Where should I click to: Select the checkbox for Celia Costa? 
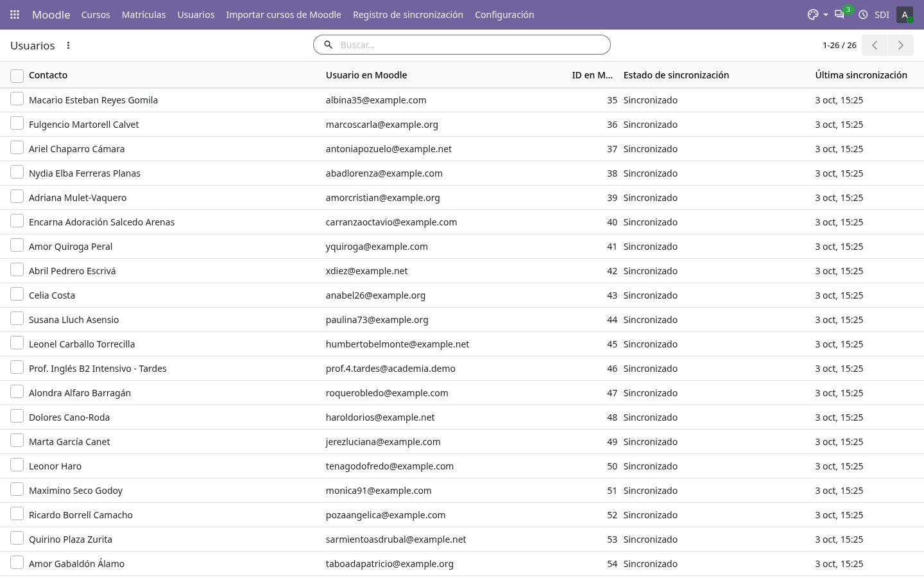pyautogui.click(x=17, y=294)
